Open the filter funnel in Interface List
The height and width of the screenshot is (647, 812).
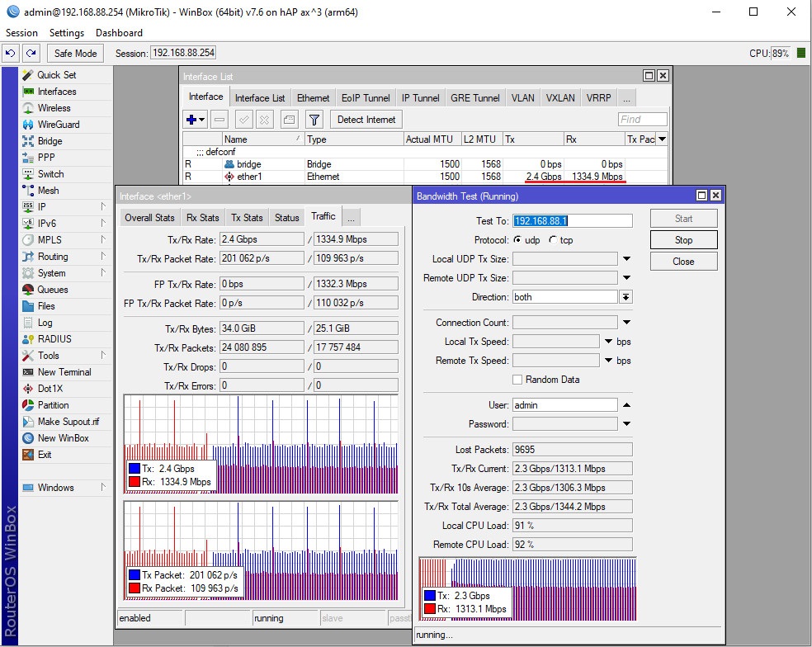coord(314,120)
